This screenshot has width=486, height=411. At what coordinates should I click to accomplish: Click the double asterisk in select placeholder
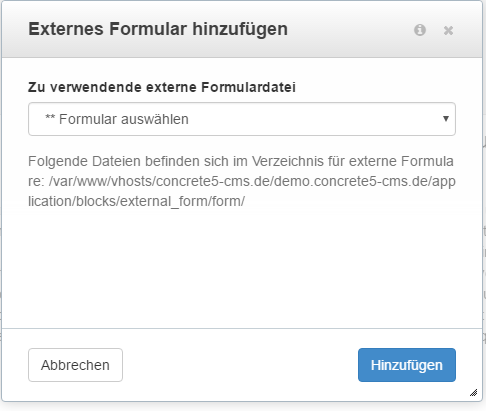click(x=50, y=118)
